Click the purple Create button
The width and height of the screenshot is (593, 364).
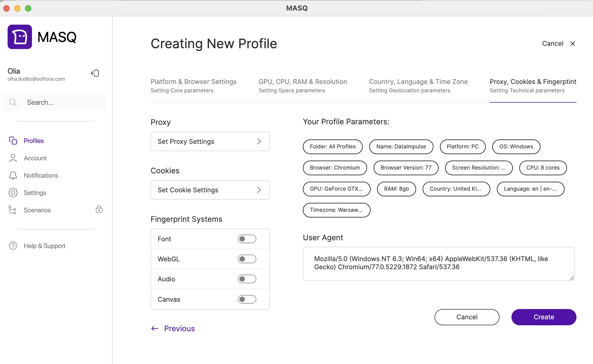(x=544, y=317)
